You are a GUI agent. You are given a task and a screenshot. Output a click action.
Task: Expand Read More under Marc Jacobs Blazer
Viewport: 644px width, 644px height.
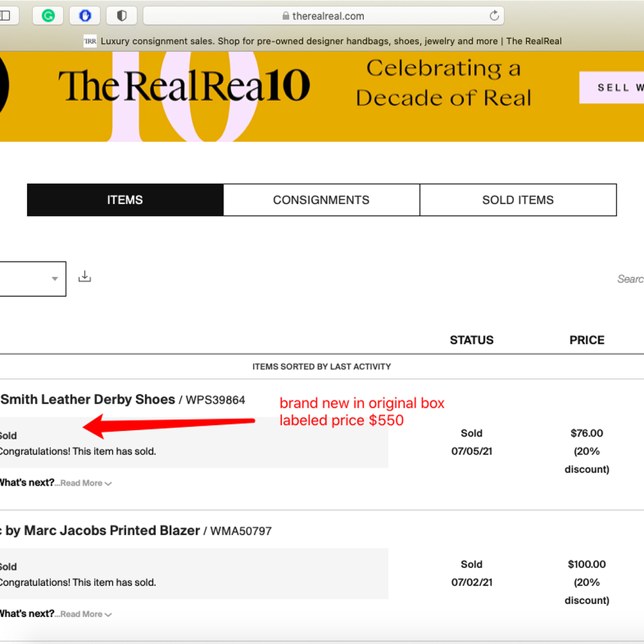coord(86,614)
